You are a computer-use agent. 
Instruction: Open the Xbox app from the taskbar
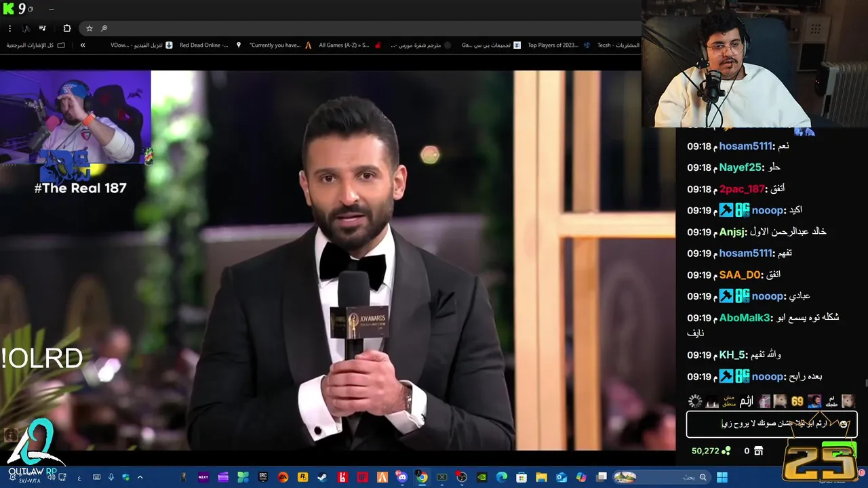tap(441, 478)
